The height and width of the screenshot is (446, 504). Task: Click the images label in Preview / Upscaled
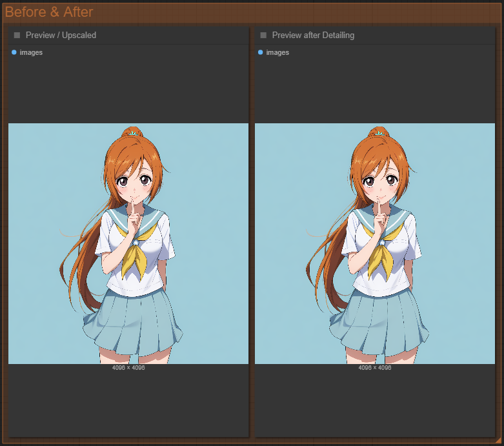31,52
